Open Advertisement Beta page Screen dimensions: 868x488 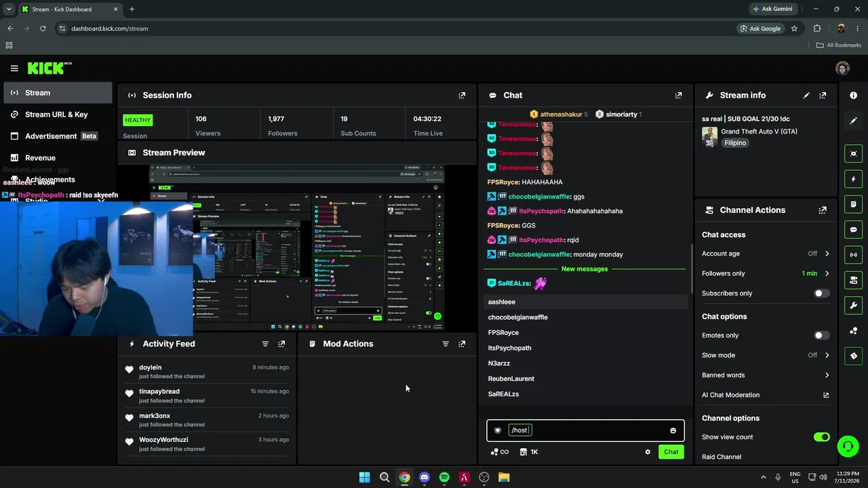[58, 136]
